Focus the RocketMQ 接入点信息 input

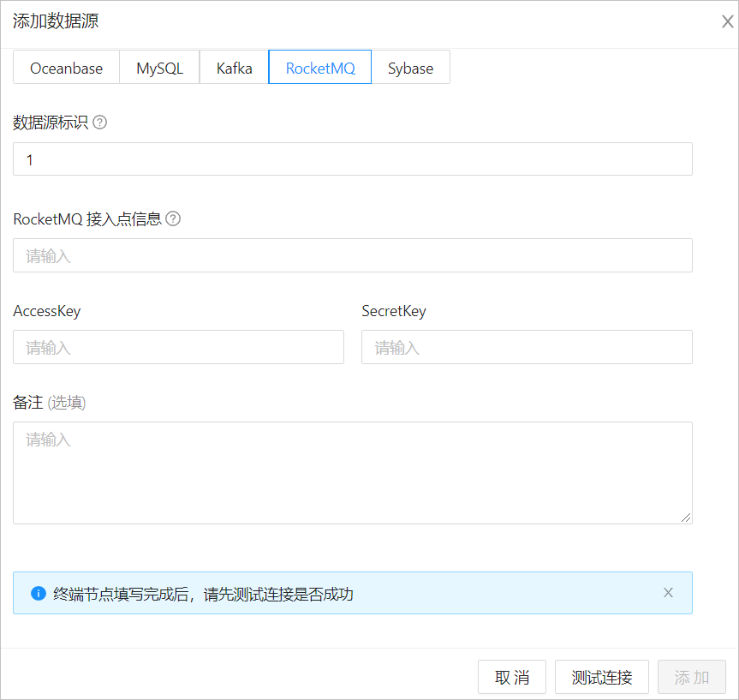click(x=353, y=255)
